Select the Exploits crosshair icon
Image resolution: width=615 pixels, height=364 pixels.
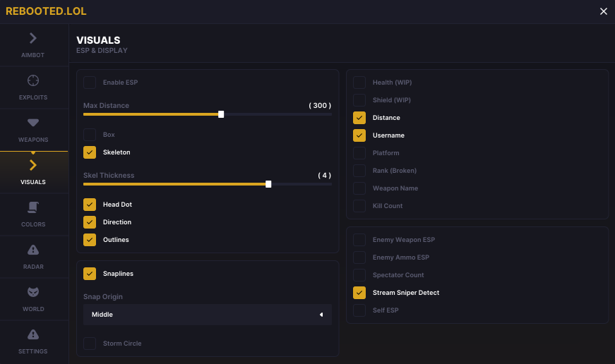point(33,80)
